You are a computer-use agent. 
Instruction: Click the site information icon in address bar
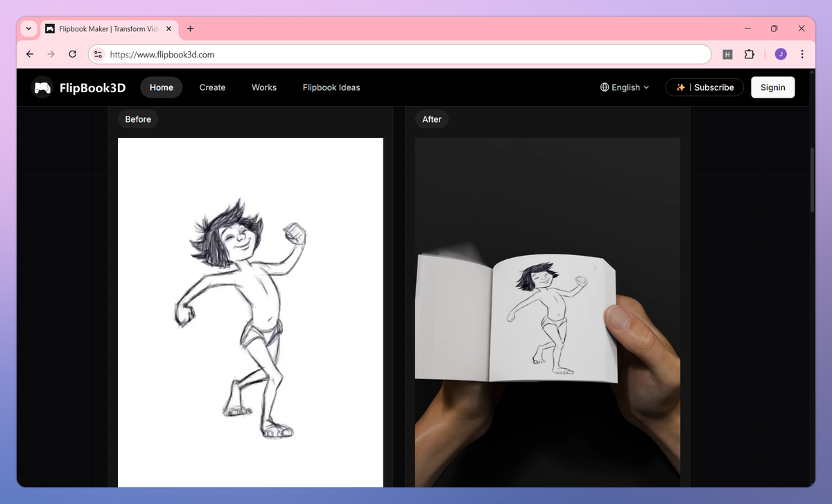tap(98, 54)
